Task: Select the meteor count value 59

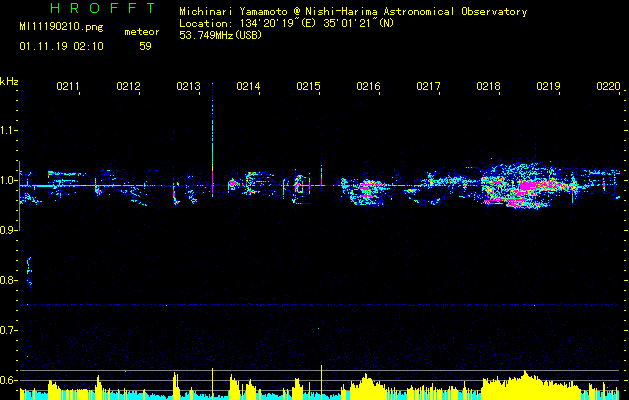Action: [x=145, y=46]
